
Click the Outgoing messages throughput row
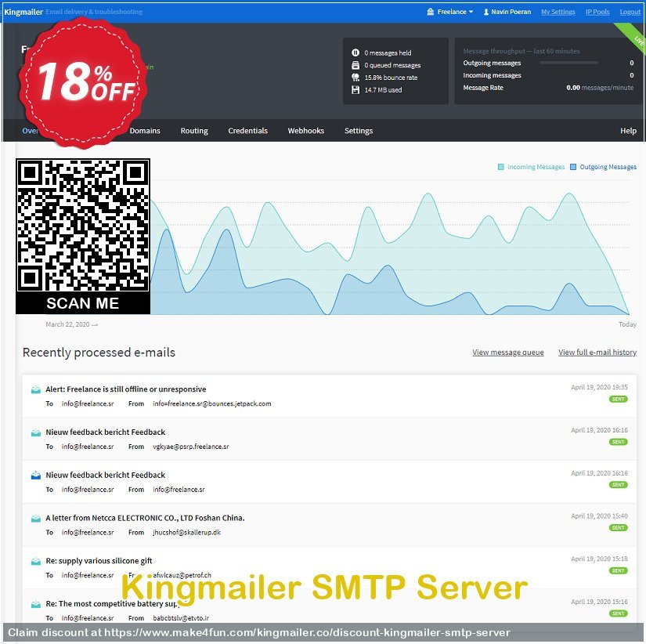[x=548, y=63]
